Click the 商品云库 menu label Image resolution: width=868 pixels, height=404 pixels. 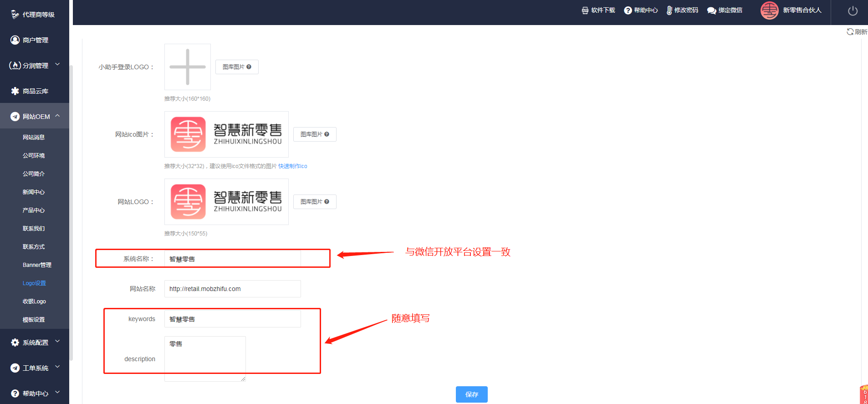point(36,91)
